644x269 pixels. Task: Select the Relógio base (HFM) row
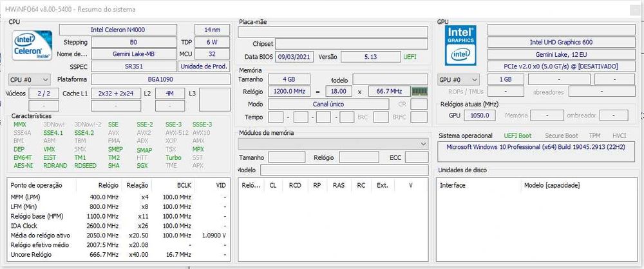coord(118,216)
